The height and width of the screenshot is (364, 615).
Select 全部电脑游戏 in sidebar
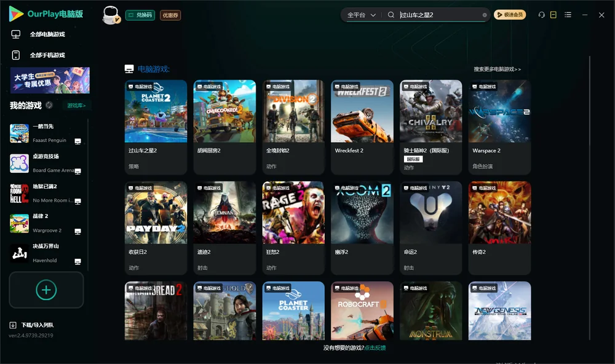coord(47,34)
